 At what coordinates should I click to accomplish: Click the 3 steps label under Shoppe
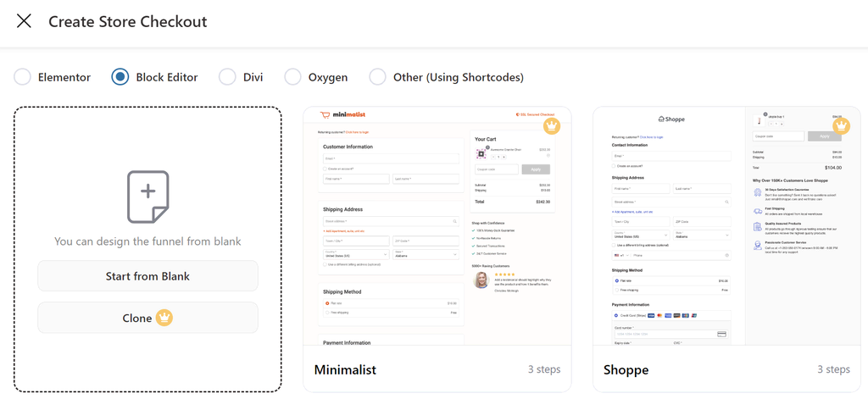(x=833, y=369)
